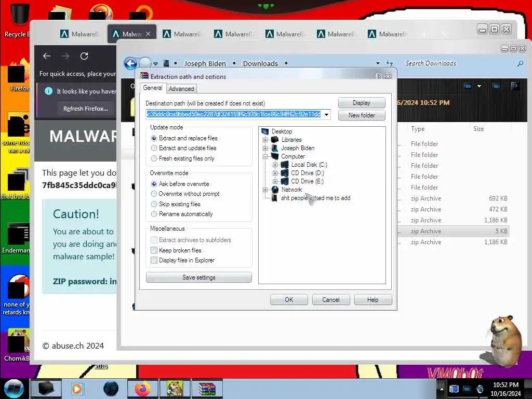Select Extract and update files option
The image size is (532, 399).
[154, 148]
